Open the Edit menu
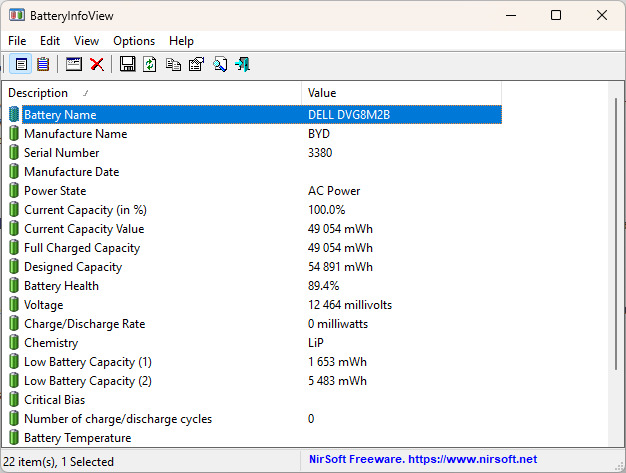 click(50, 41)
